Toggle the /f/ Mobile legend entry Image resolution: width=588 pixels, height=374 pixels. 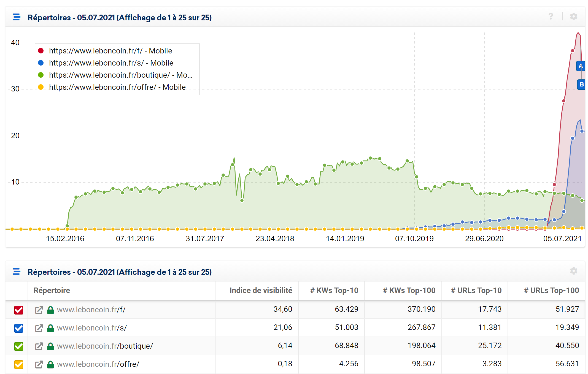coord(105,51)
